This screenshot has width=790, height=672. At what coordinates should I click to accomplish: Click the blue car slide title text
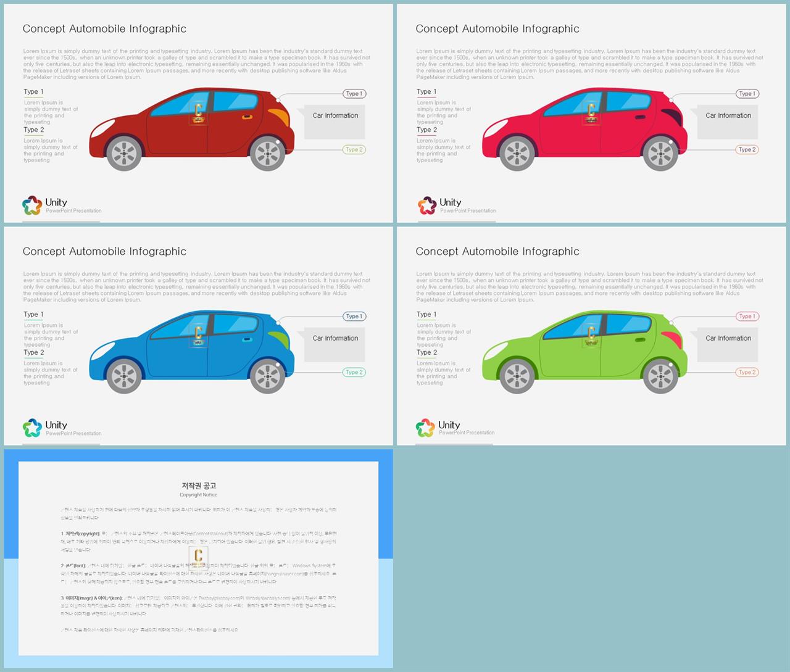point(104,251)
